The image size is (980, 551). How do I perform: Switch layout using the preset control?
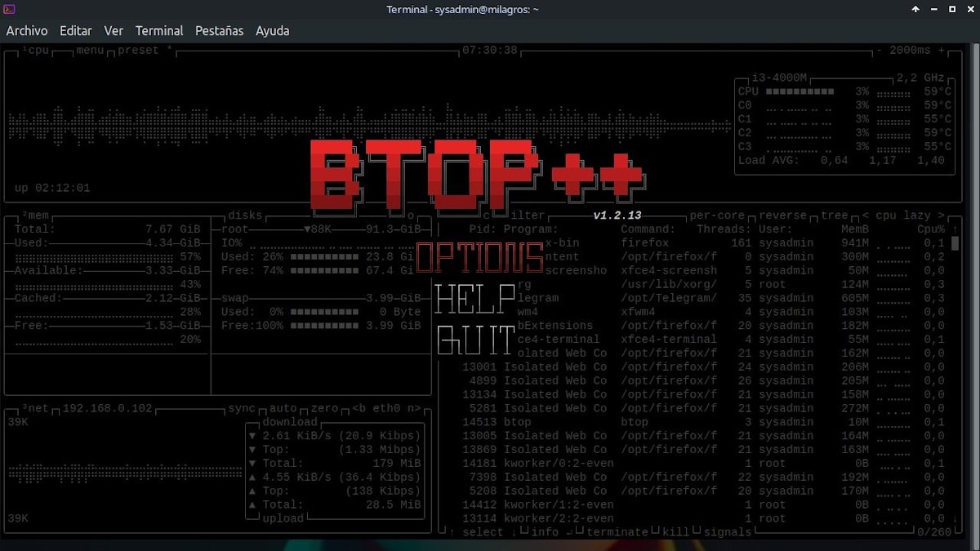click(137, 50)
